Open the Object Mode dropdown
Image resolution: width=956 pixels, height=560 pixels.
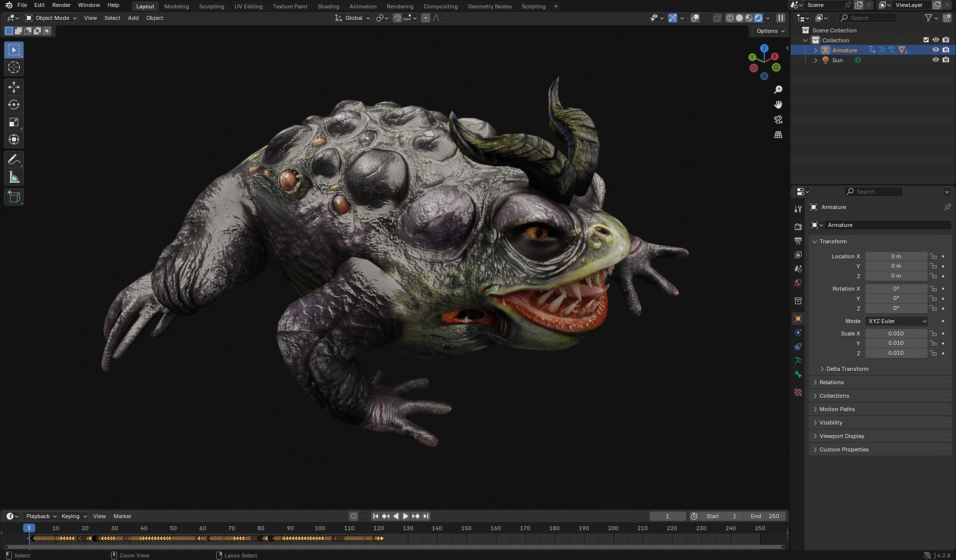coord(51,18)
